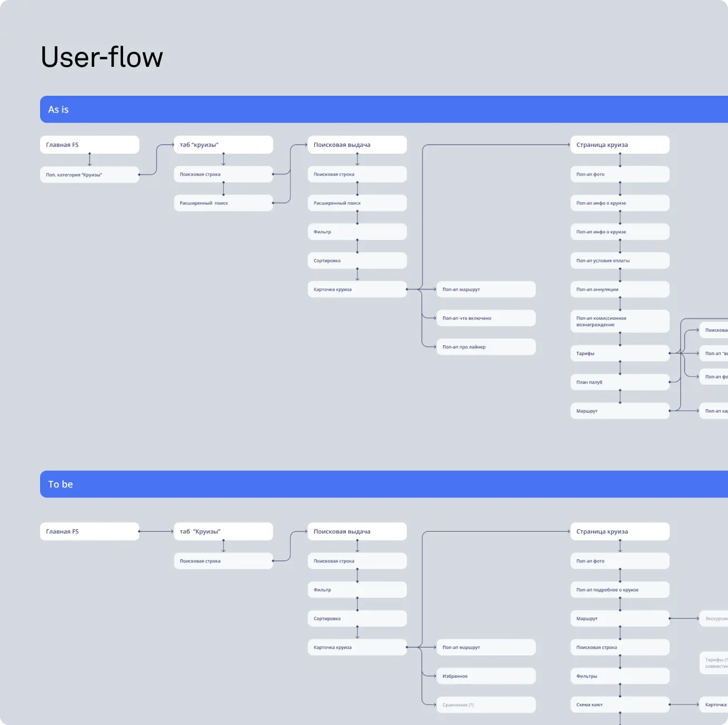Select "Поп-ап комиссионное вознаграждение" node
Viewport: 728px width, 725px height.
[x=619, y=321]
